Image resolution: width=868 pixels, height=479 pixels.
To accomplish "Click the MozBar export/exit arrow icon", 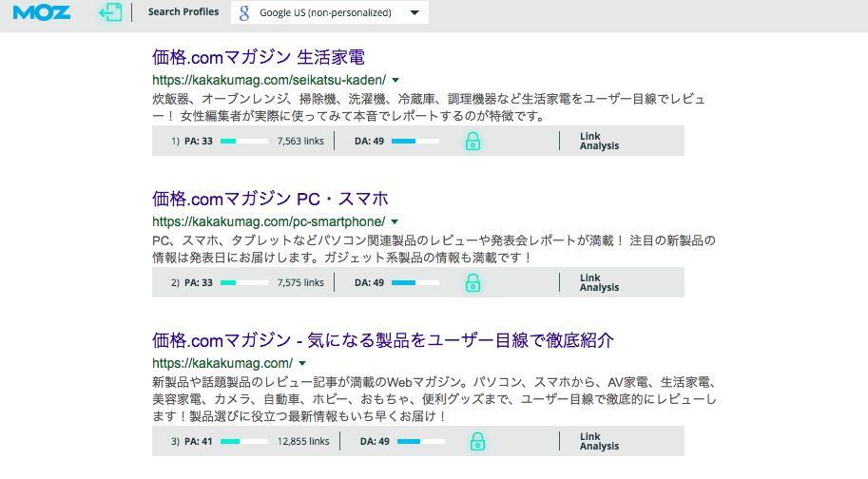I will click(x=110, y=12).
